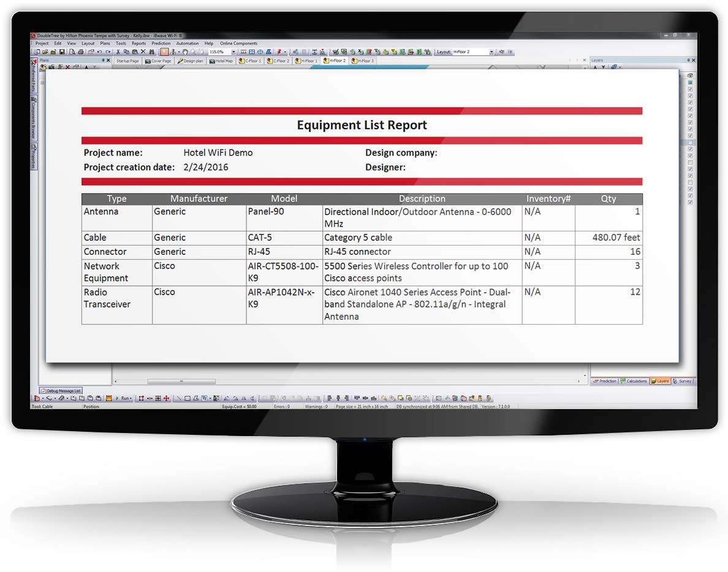Switch to the H-Floor 1 tab

point(306,61)
